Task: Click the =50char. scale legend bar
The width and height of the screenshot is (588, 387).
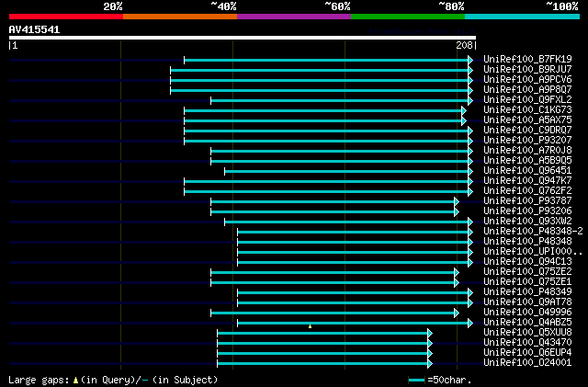Action: tap(416, 380)
